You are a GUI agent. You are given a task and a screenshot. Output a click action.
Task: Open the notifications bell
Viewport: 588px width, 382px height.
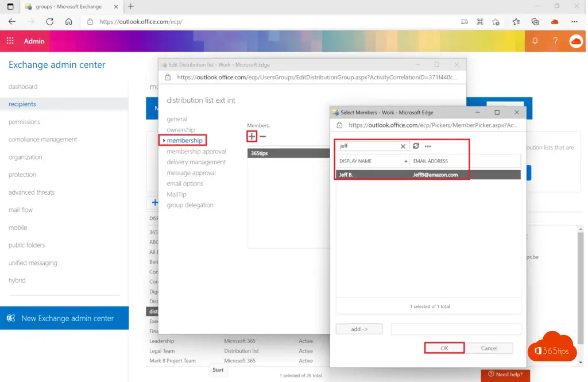point(535,41)
